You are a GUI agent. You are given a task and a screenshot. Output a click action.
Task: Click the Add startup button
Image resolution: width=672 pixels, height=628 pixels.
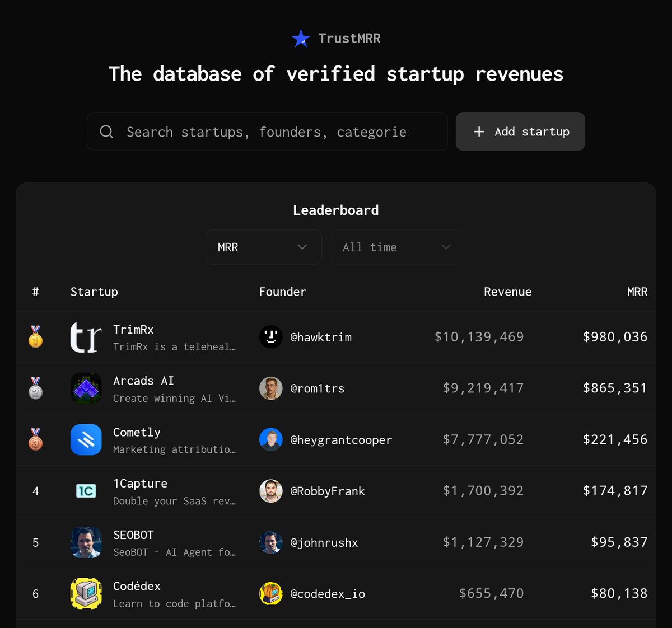520,131
